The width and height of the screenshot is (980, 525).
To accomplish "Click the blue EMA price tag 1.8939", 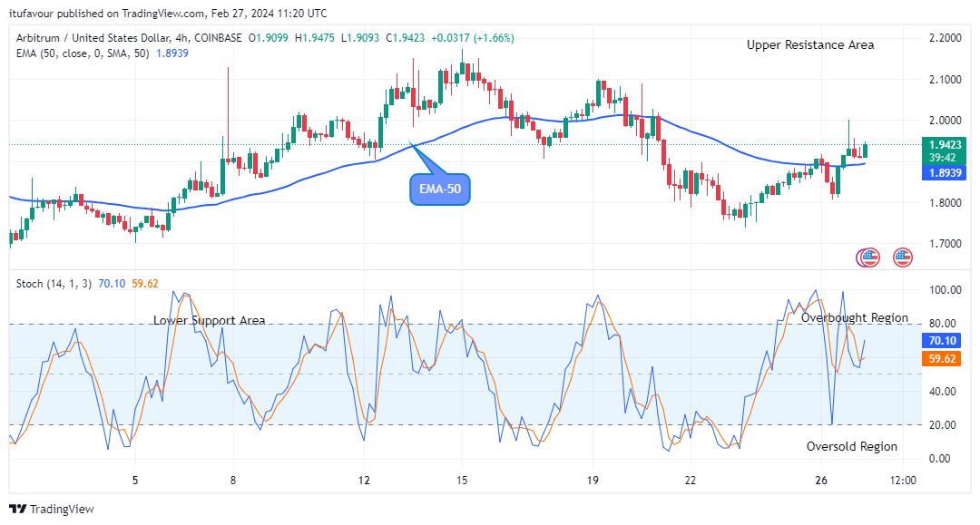I will tap(945, 173).
